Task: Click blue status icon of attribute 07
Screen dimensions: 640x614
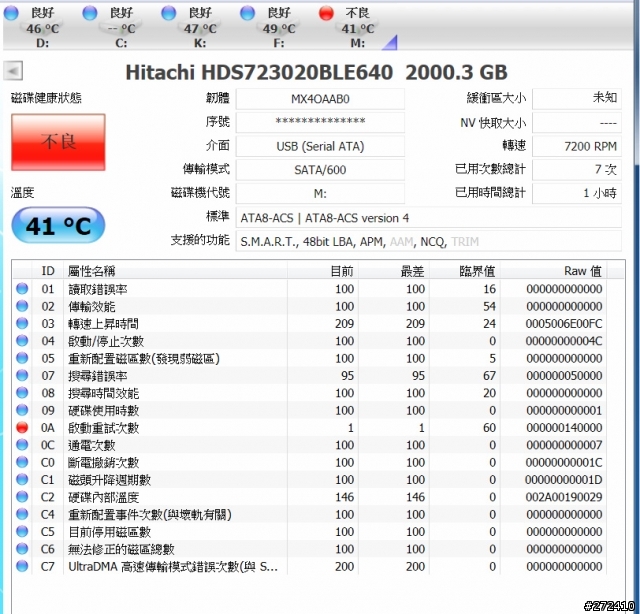Action: [x=22, y=376]
